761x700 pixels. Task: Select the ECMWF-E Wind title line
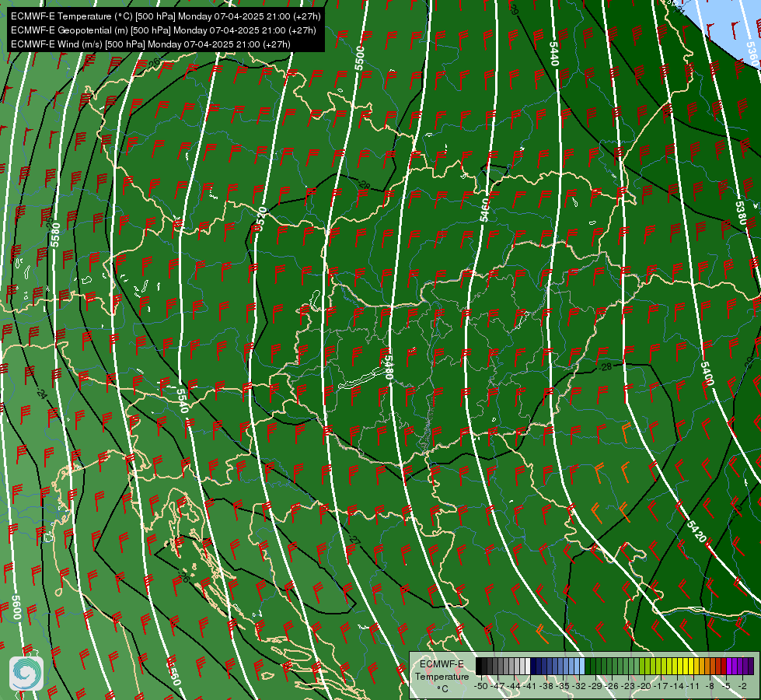(151, 44)
